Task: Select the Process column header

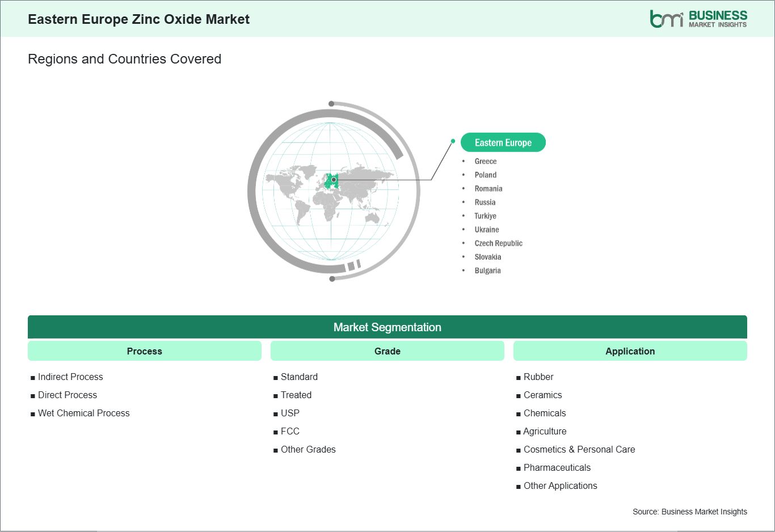Action: 145,351
